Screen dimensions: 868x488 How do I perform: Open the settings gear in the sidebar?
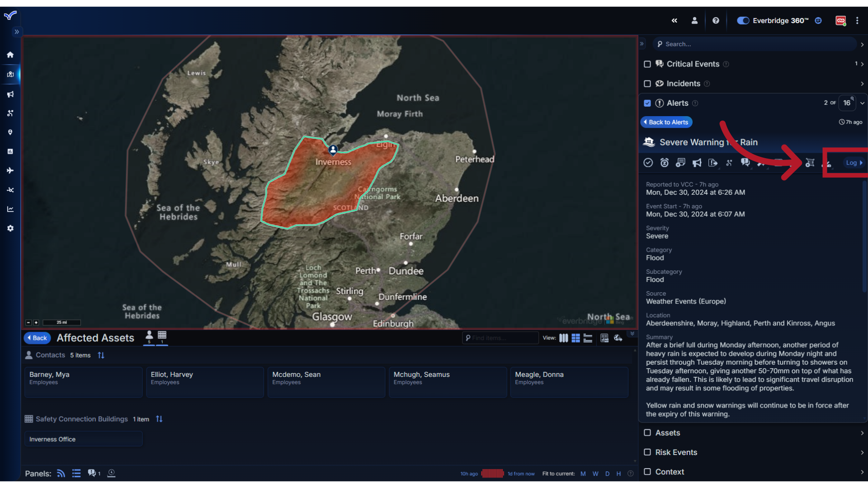pos(10,228)
